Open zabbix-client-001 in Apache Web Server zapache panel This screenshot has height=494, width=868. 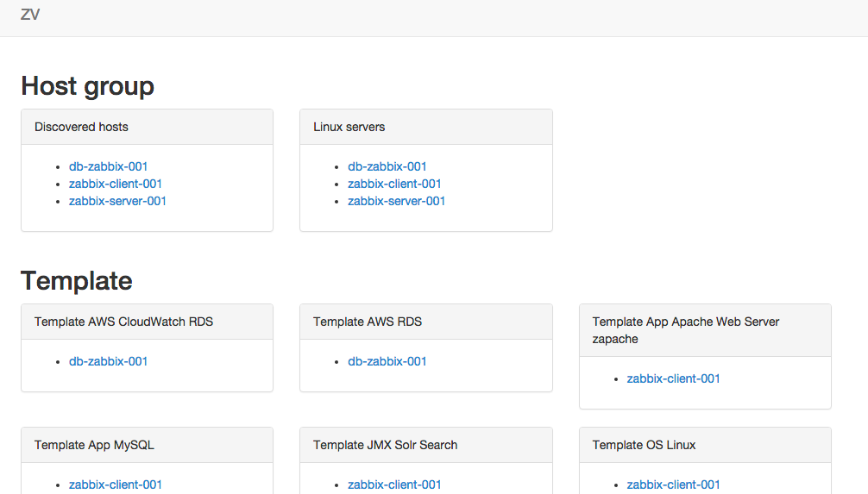pyautogui.click(x=673, y=378)
